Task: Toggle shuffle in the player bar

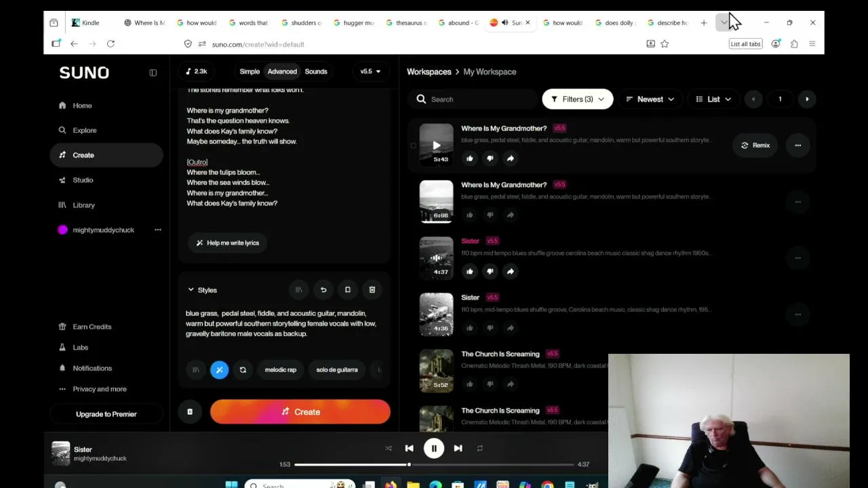Action: click(x=388, y=449)
